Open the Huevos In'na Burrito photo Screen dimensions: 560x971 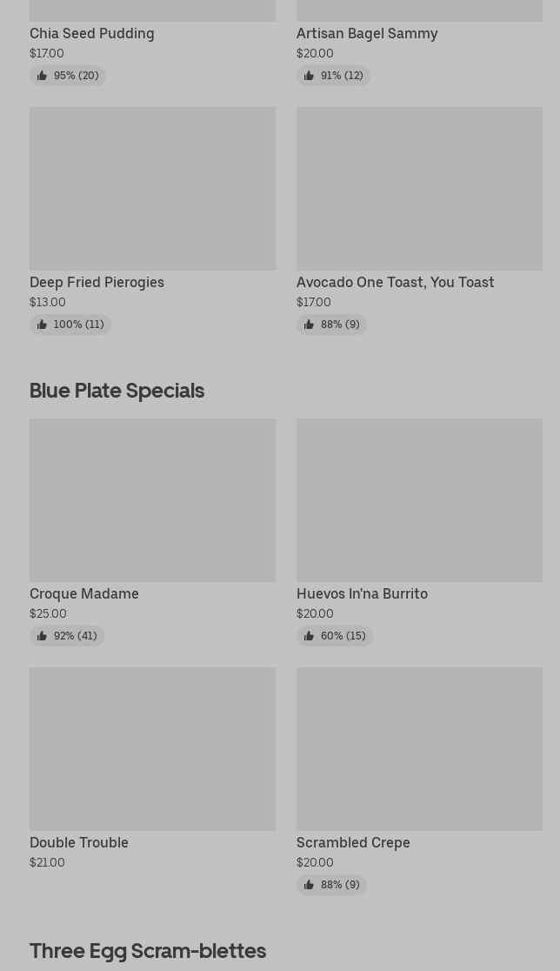pos(419,499)
